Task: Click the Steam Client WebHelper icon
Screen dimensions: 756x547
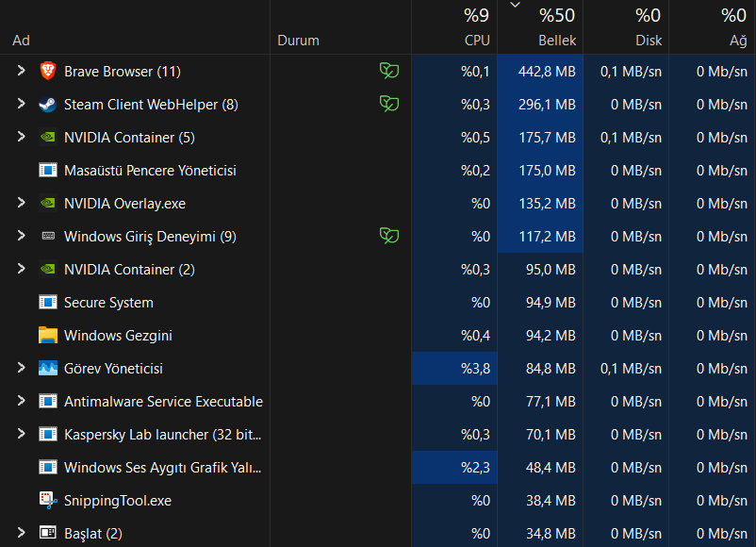Action: point(48,104)
